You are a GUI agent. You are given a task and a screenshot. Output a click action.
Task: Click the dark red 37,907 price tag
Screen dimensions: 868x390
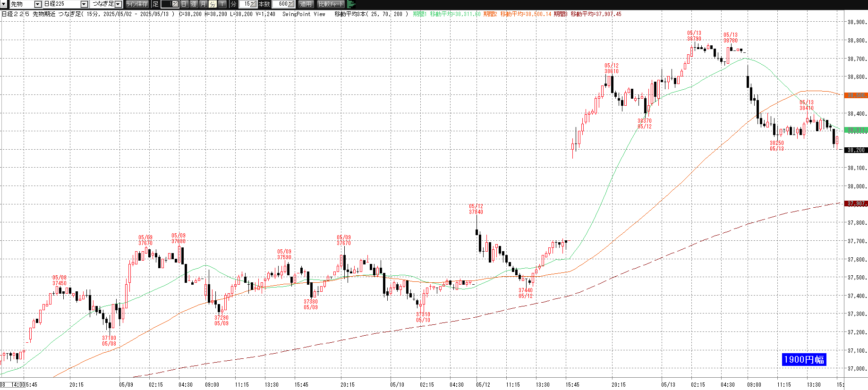point(856,203)
